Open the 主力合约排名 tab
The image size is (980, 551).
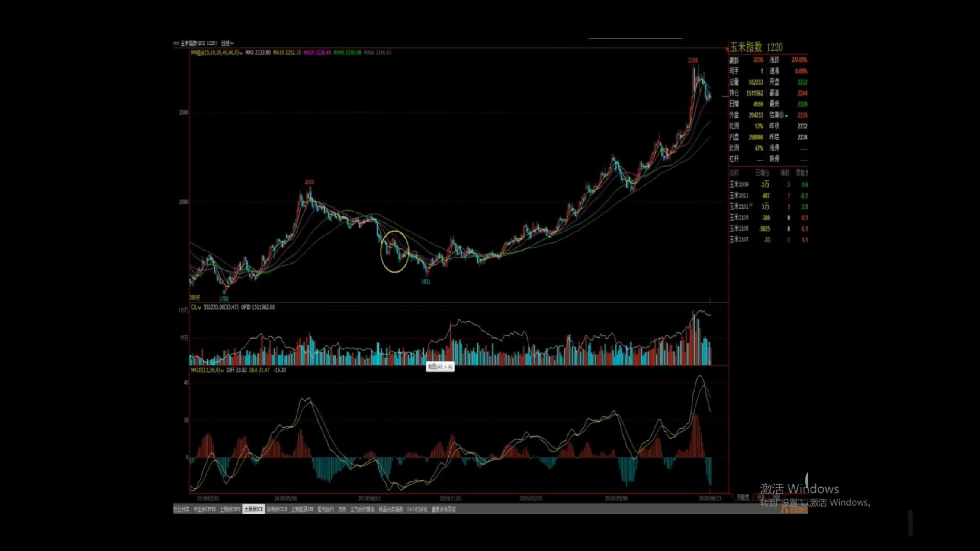(362, 509)
